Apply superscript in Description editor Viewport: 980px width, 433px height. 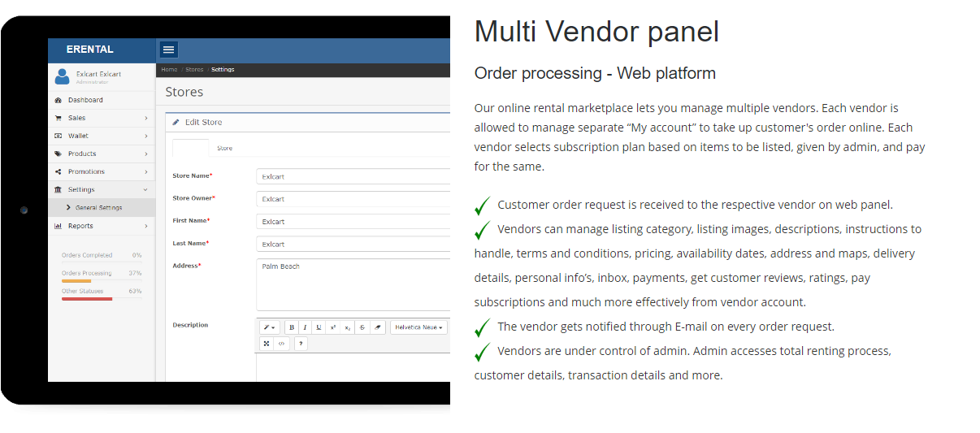point(332,327)
